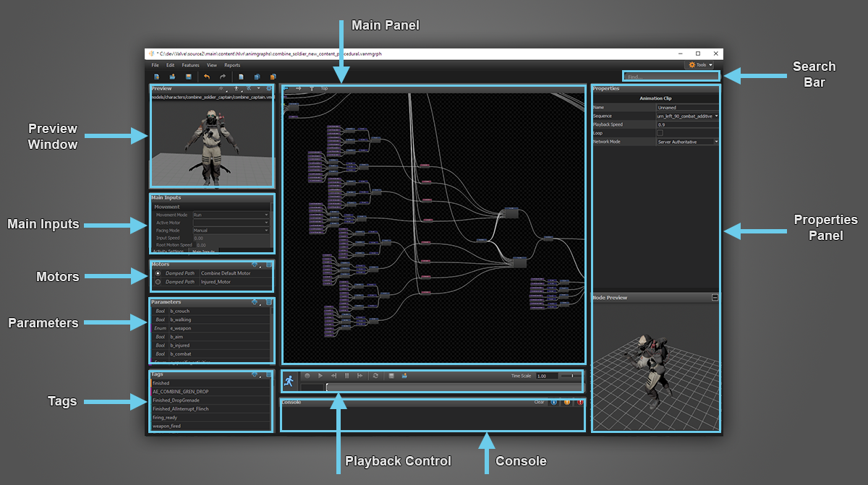Image resolution: width=868 pixels, height=485 pixels.
Task: Add a new parameter with the plus icon
Action: tap(254, 302)
